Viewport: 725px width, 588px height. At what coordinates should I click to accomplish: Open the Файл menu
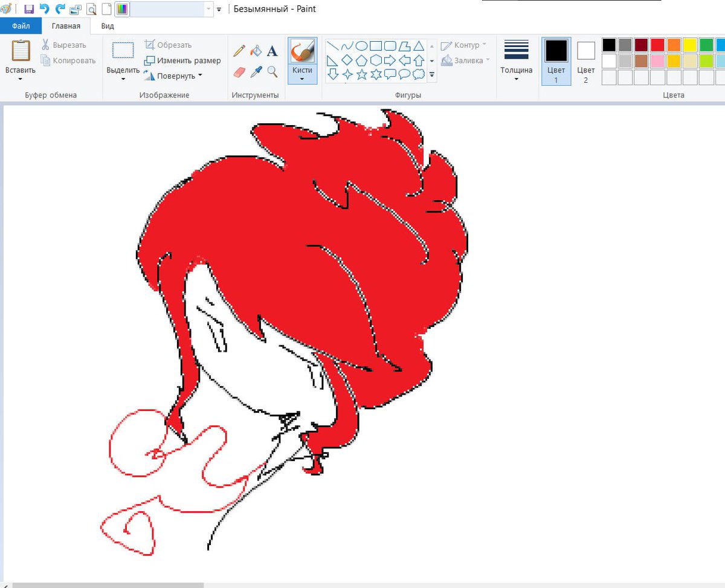(21, 26)
